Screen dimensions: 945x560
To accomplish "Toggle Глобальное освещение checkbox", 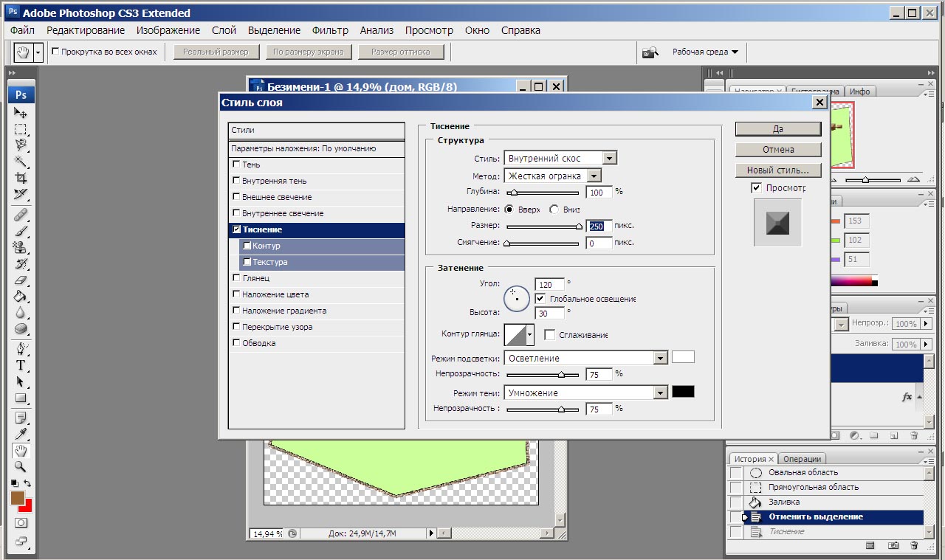I will point(540,299).
